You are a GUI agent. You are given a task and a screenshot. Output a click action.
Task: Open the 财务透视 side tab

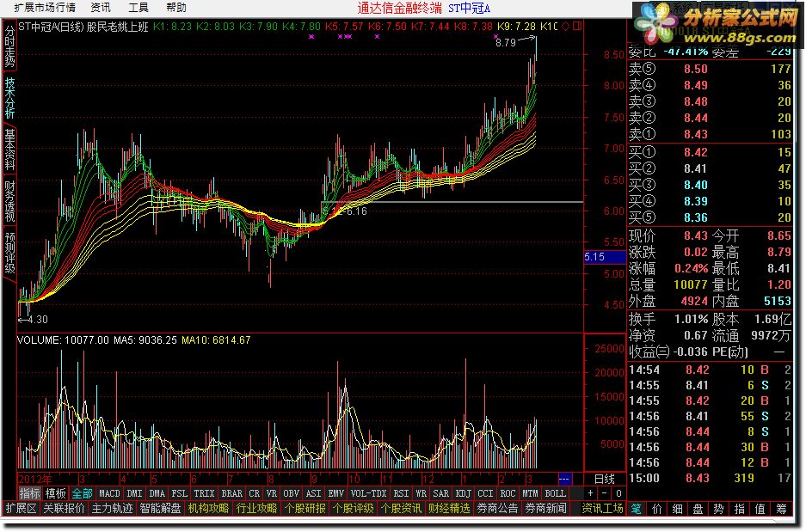tap(9, 201)
